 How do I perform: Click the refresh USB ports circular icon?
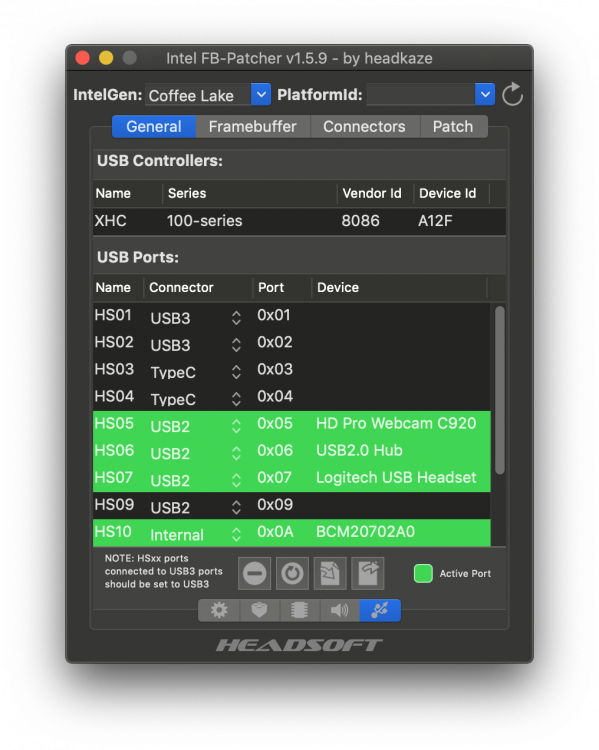pos(292,573)
